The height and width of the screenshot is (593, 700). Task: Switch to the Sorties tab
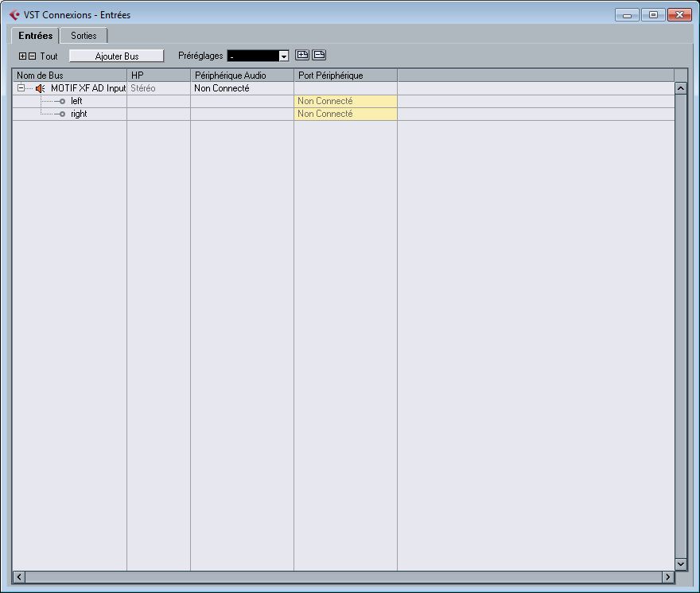pyautogui.click(x=84, y=36)
